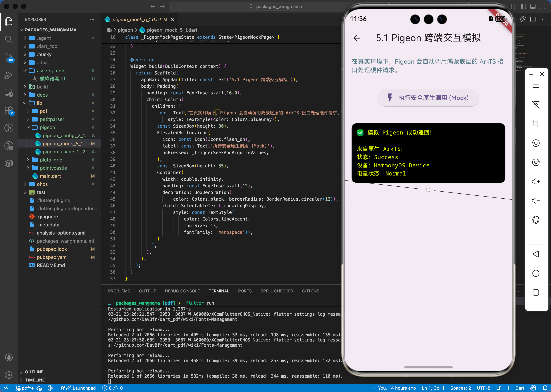The width and height of the screenshot is (551, 392).
Task: Open Source Control view with 43 changes
Action: [x=9, y=57]
